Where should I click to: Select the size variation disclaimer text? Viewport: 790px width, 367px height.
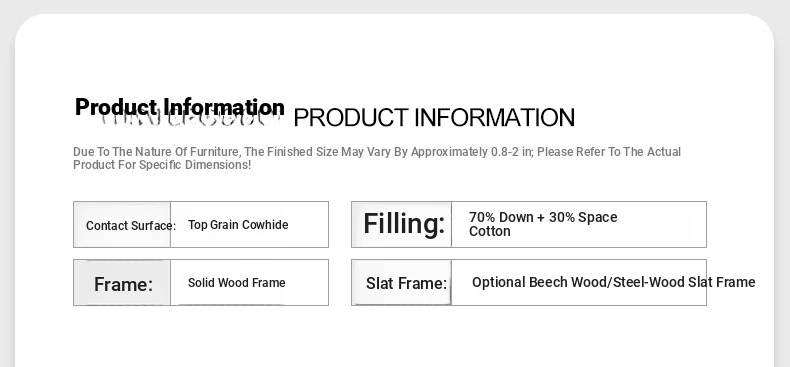(377, 158)
